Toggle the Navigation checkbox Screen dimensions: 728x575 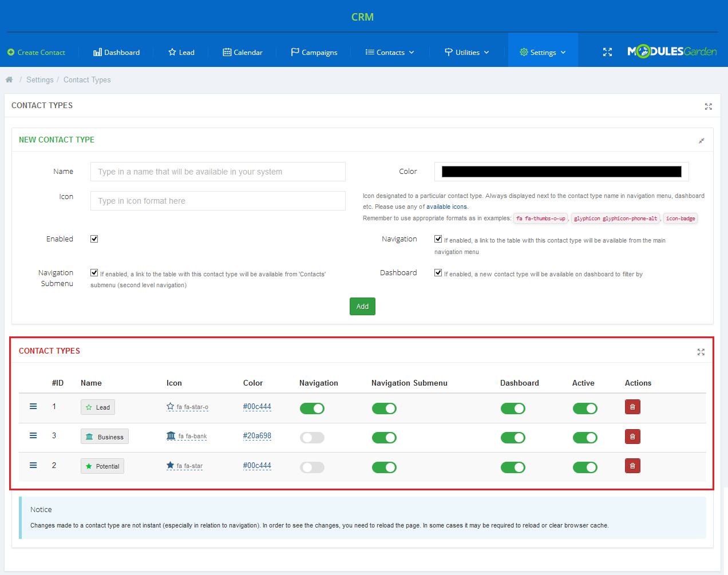[438, 239]
